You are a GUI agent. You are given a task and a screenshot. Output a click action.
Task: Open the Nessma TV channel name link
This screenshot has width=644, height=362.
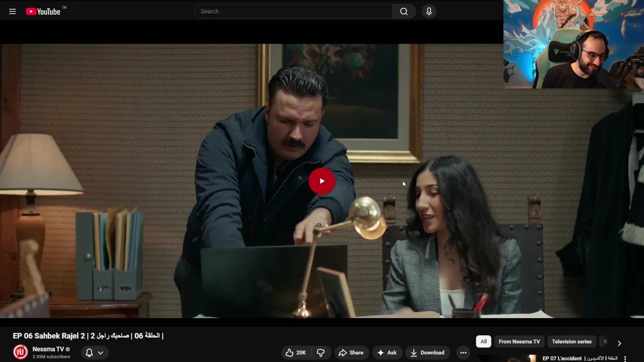pyautogui.click(x=48, y=349)
